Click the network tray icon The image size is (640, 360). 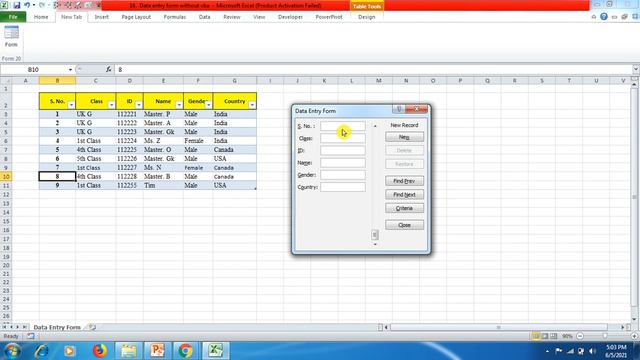pyautogui.click(x=570, y=351)
